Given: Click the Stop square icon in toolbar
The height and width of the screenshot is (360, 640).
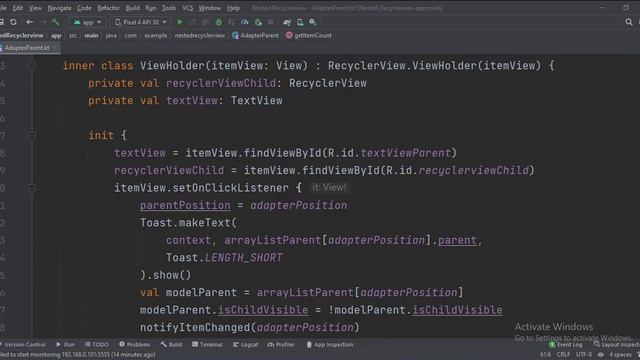Looking at the screenshot, I should pos(270,22).
